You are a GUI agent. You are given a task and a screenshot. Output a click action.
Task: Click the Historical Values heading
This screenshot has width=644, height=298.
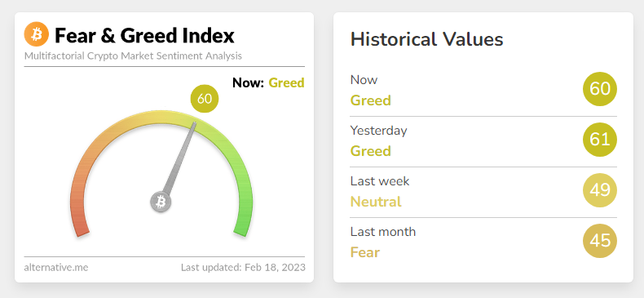pos(426,39)
